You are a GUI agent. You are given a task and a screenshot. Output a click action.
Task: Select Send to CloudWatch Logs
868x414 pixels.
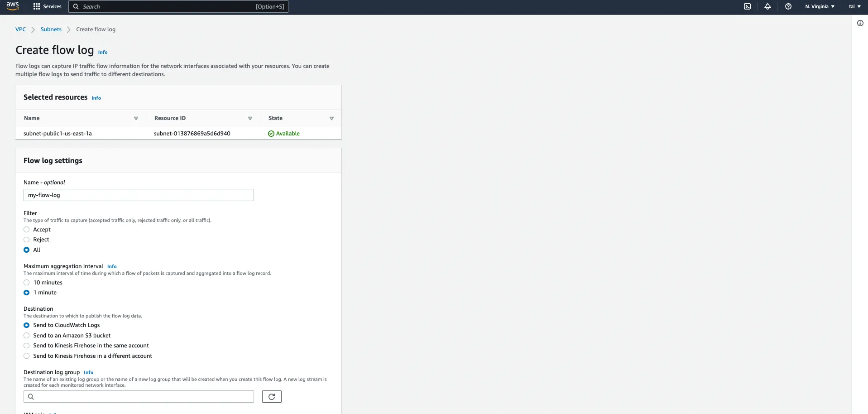click(27, 325)
